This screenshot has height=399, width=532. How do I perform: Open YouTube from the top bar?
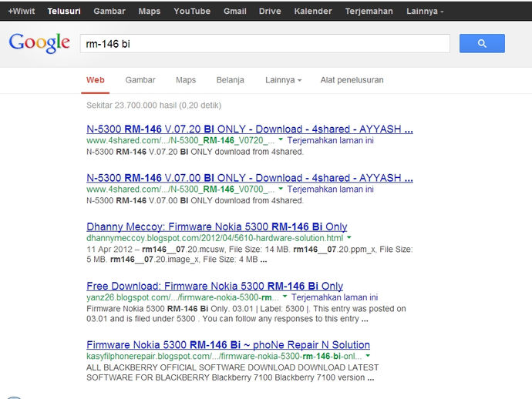click(192, 12)
